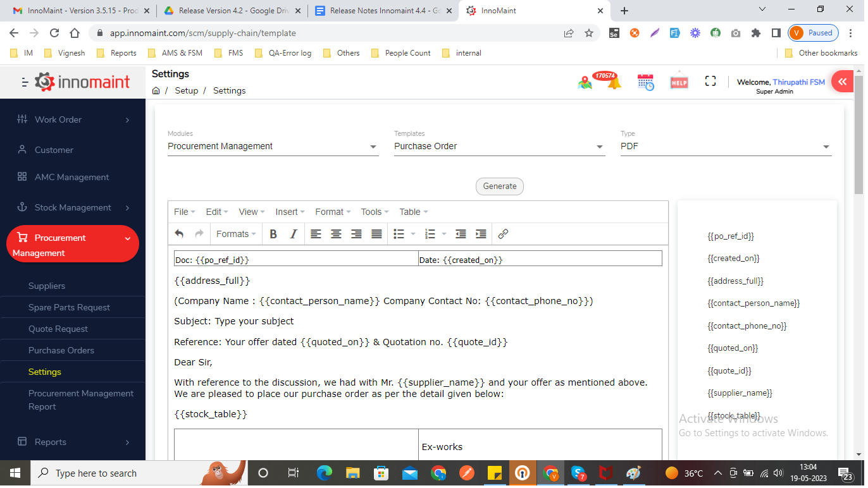Increase indent using toolbar icon
This screenshot has height=488, width=868.
pyautogui.click(x=481, y=234)
